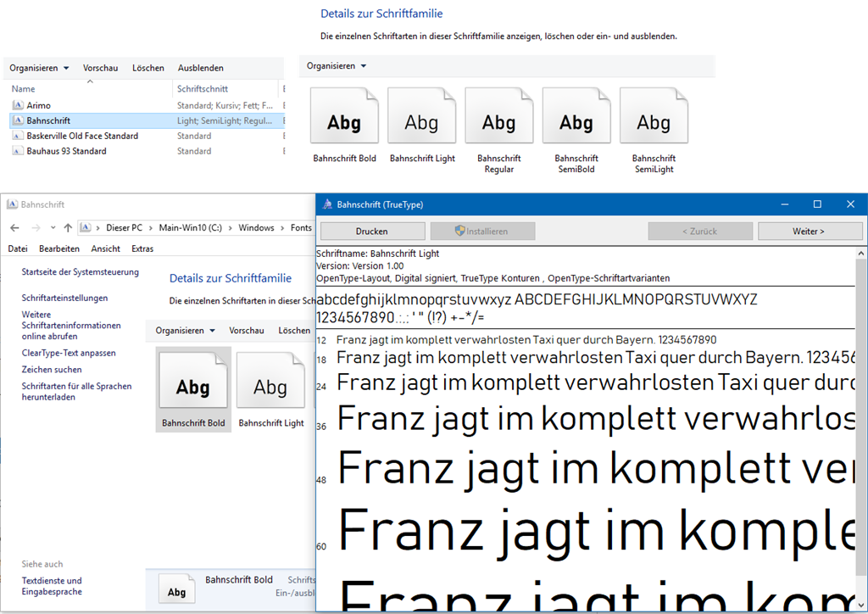The height and width of the screenshot is (614, 868).
Task: Click the Zurück button
Action: point(700,232)
